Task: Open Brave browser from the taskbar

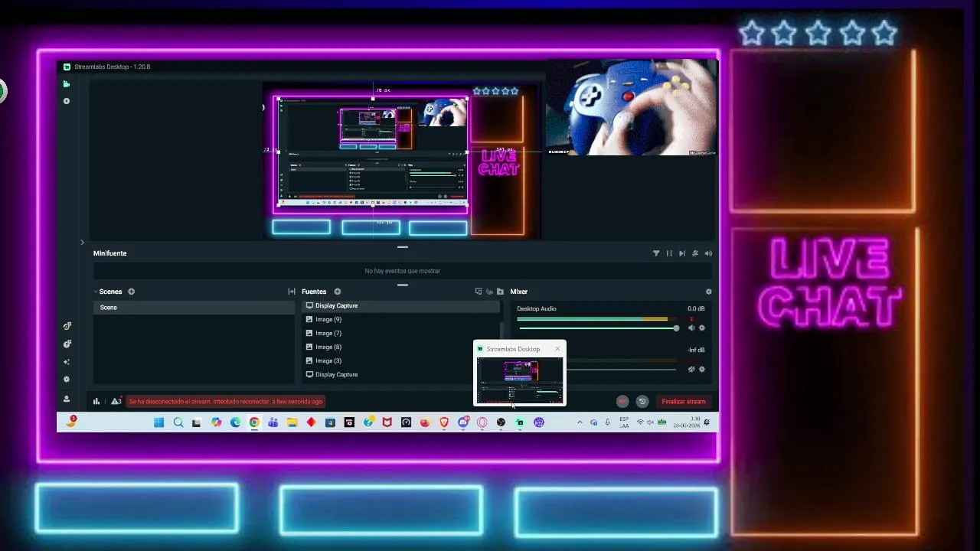Action: tap(444, 422)
